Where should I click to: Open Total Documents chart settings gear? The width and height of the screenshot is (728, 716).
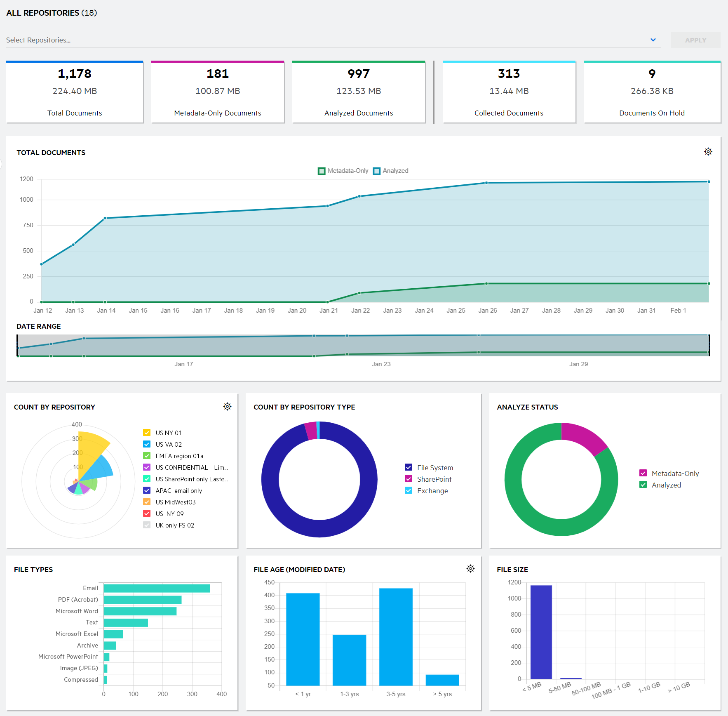(x=708, y=152)
